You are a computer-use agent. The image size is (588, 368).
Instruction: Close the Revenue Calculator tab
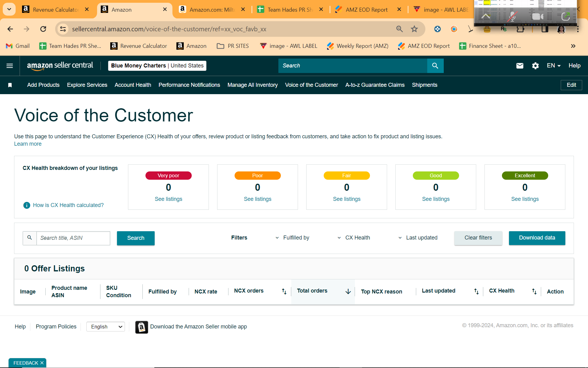coord(87,10)
